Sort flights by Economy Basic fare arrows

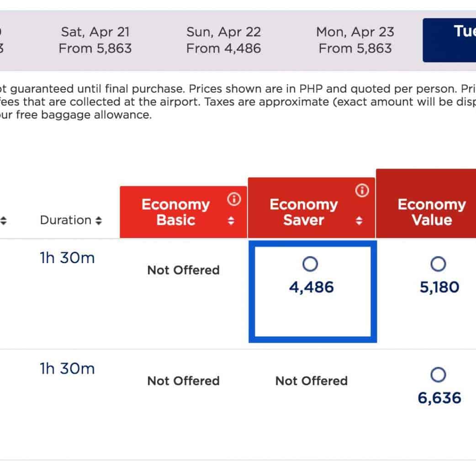pos(231,221)
